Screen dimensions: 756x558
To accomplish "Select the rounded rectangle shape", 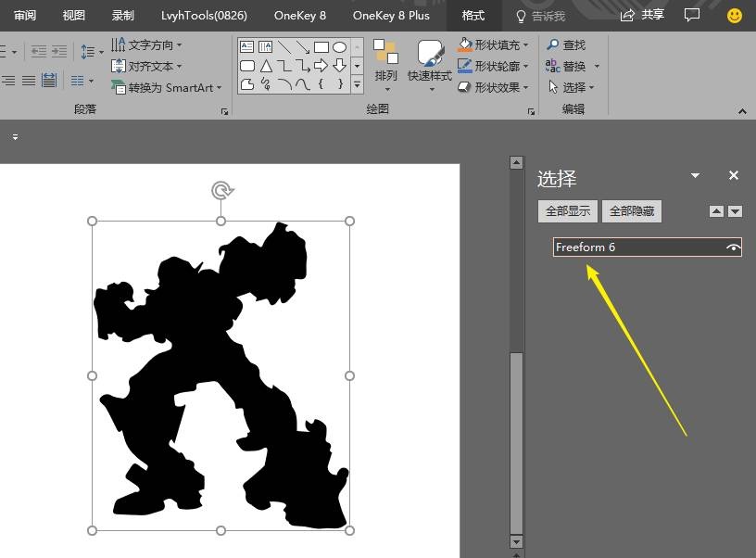I will [246, 66].
